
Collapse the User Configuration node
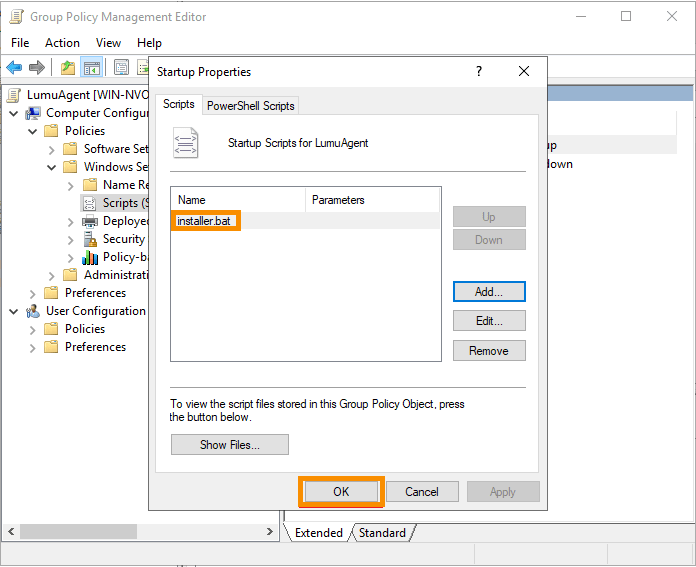14,312
